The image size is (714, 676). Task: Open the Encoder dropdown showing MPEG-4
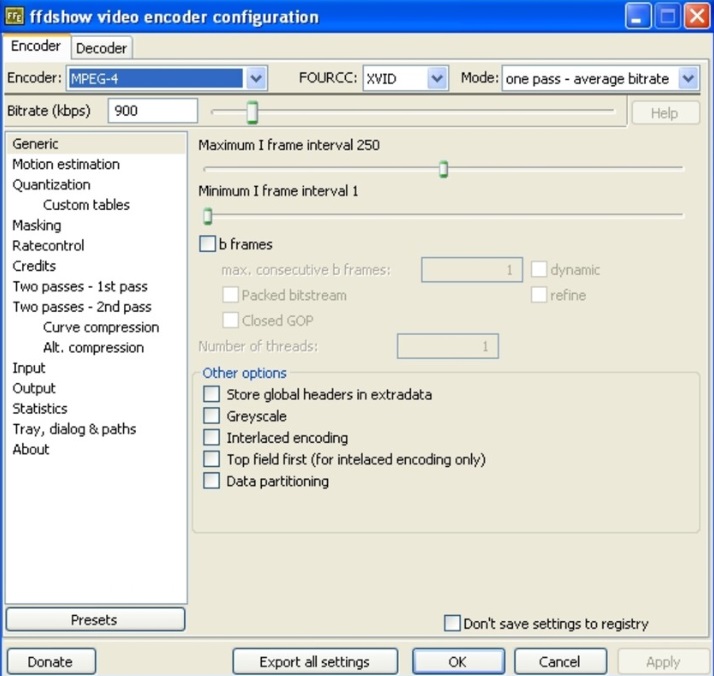pos(256,79)
